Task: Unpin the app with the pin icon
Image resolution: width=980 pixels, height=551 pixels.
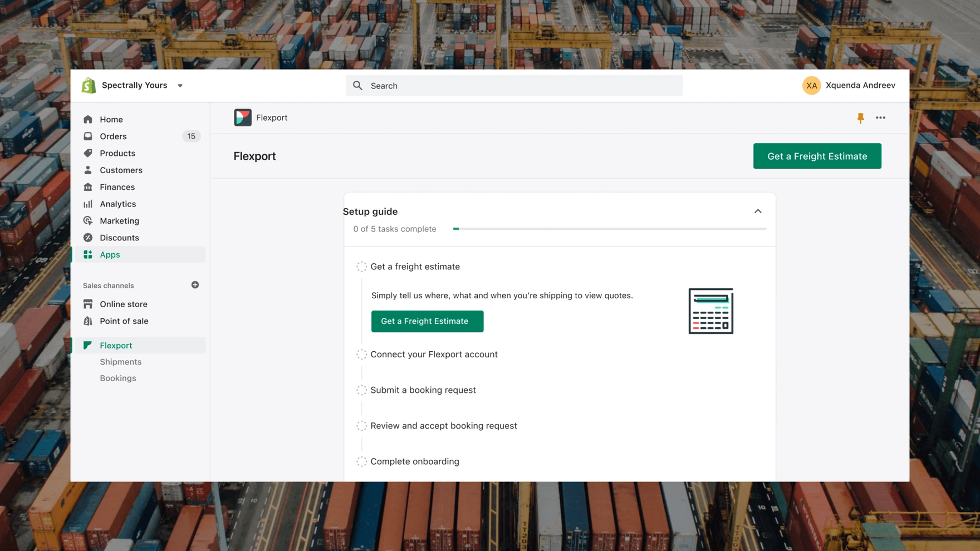Action: 860,118
